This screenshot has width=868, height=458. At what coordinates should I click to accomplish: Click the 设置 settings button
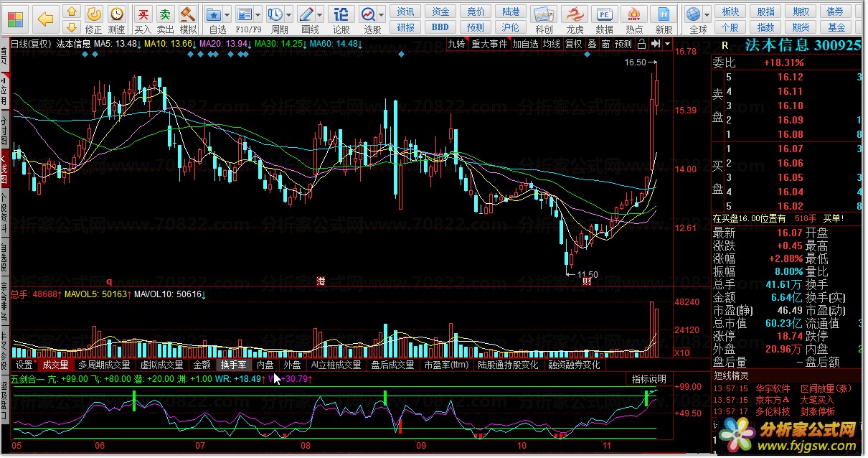(24, 365)
